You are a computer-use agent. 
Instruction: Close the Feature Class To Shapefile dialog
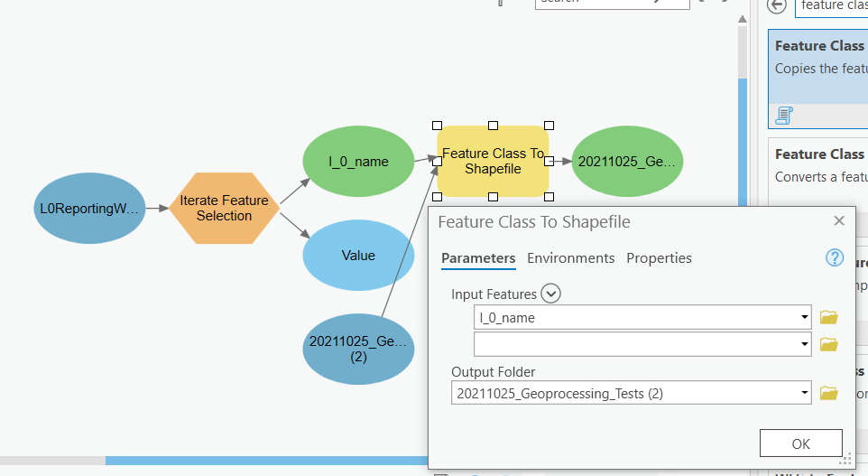click(x=839, y=221)
